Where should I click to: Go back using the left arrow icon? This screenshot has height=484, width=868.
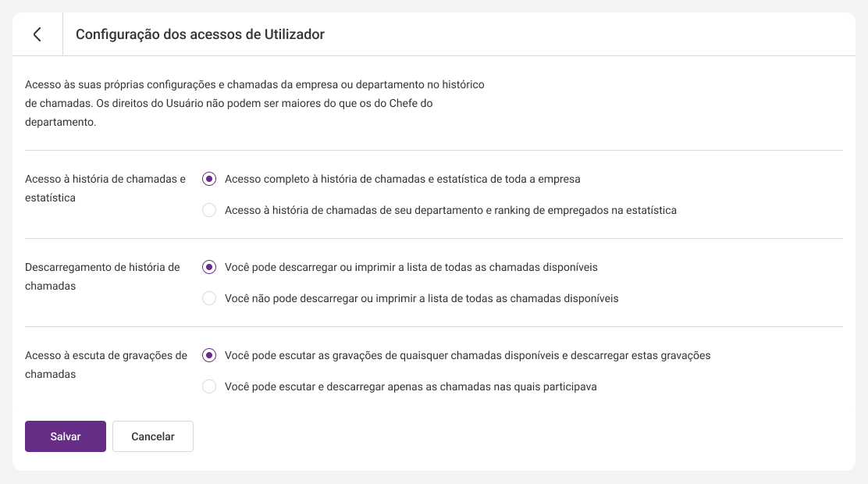pyautogui.click(x=37, y=34)
